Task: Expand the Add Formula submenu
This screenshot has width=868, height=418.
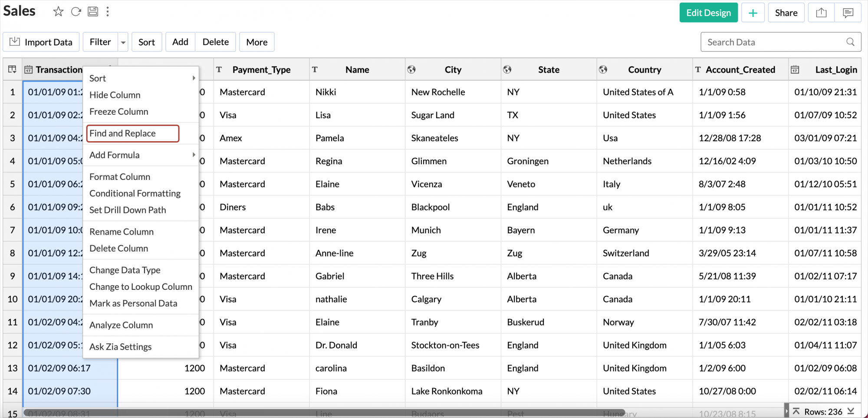Action: pyautogui.click(x=194, y=155)
